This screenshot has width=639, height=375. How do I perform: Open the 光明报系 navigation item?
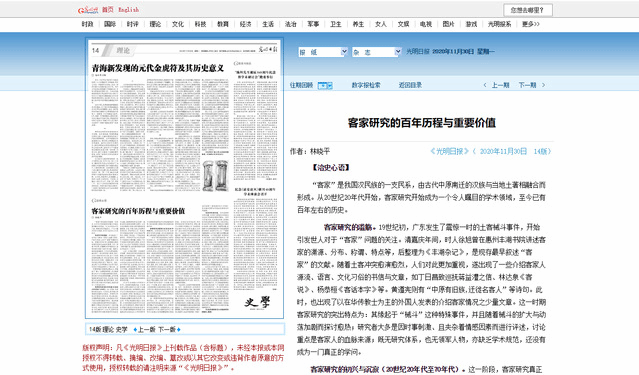(500, 24)
